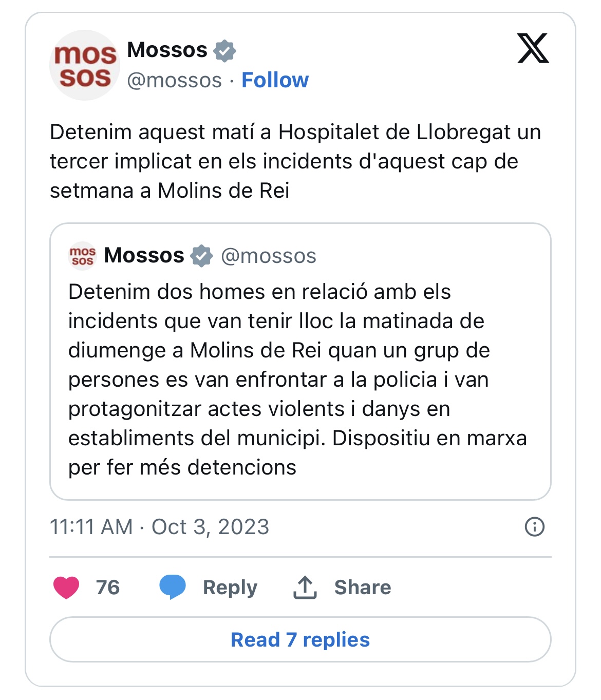
Task: Open the Mossos display name link
Action: pos(167,50)
